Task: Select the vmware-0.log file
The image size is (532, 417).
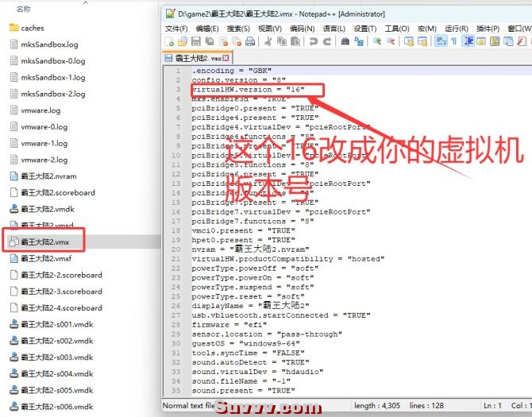Action: [39, 126]
